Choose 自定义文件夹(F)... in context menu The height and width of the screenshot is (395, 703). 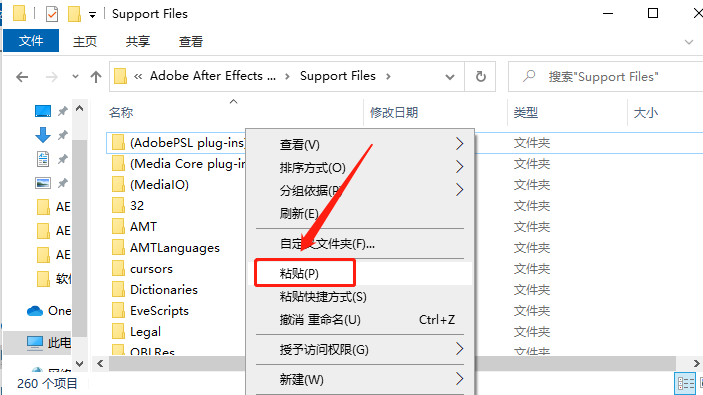[x=360, y=243]
